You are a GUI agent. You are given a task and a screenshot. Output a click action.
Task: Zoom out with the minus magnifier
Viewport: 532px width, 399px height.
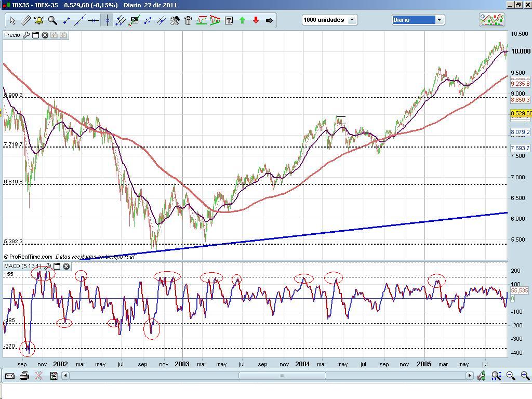click(x=511, y=376)
